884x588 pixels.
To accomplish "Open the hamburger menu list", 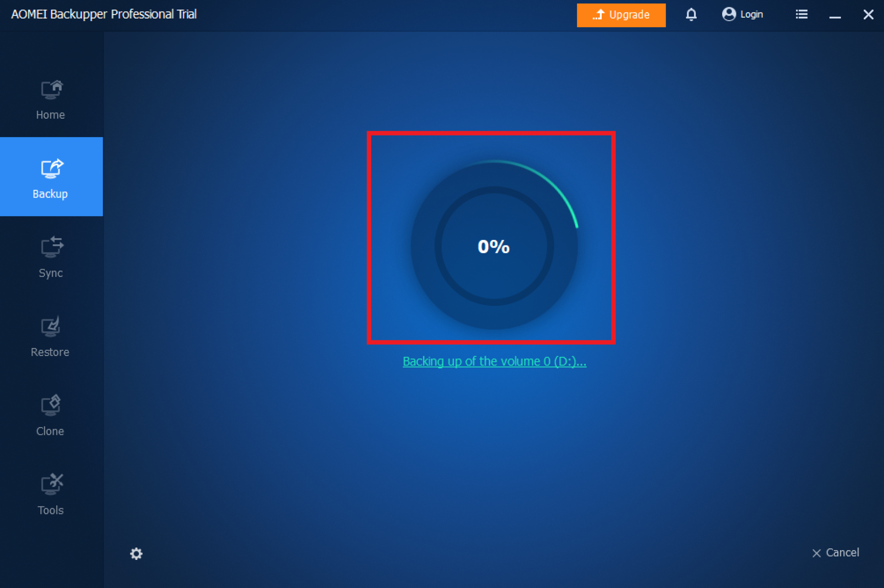I will click(802, 15).
